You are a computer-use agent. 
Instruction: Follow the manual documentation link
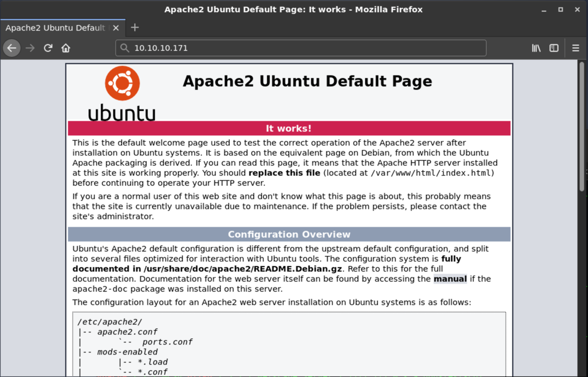tap(450, 279)
